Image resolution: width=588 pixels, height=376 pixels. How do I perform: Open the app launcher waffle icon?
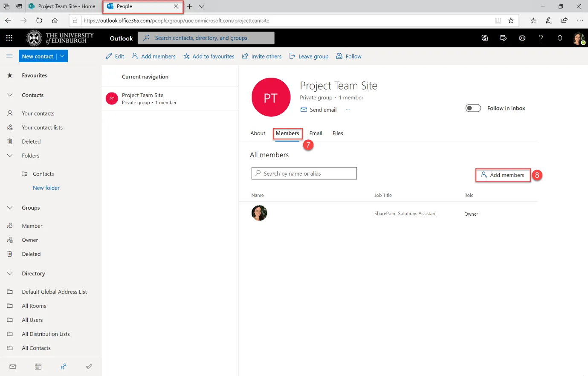tap(9, 38)
